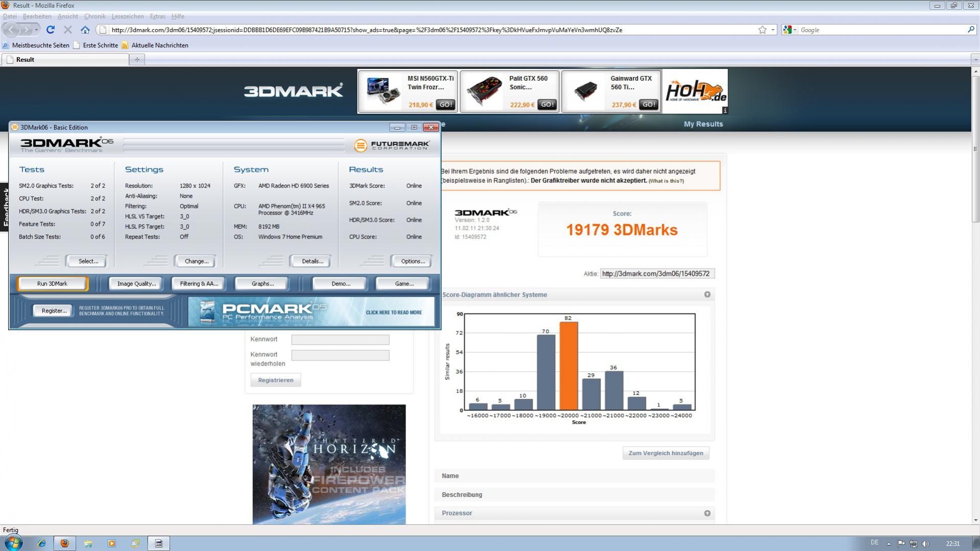Click Select tests button
This screenshot has width=980, height=551.
click(x=88, y=261)
